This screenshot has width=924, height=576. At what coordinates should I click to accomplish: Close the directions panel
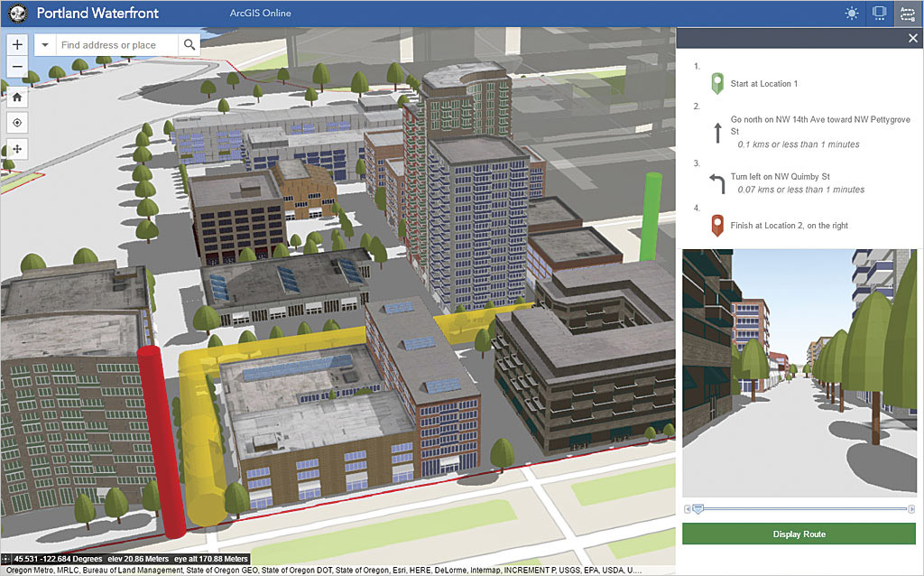(x=913, y=38)
